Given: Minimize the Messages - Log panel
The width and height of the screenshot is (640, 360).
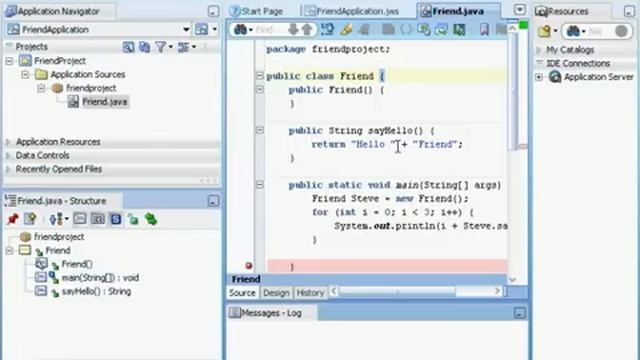Looking at the screenshot, I should point(519,313).
